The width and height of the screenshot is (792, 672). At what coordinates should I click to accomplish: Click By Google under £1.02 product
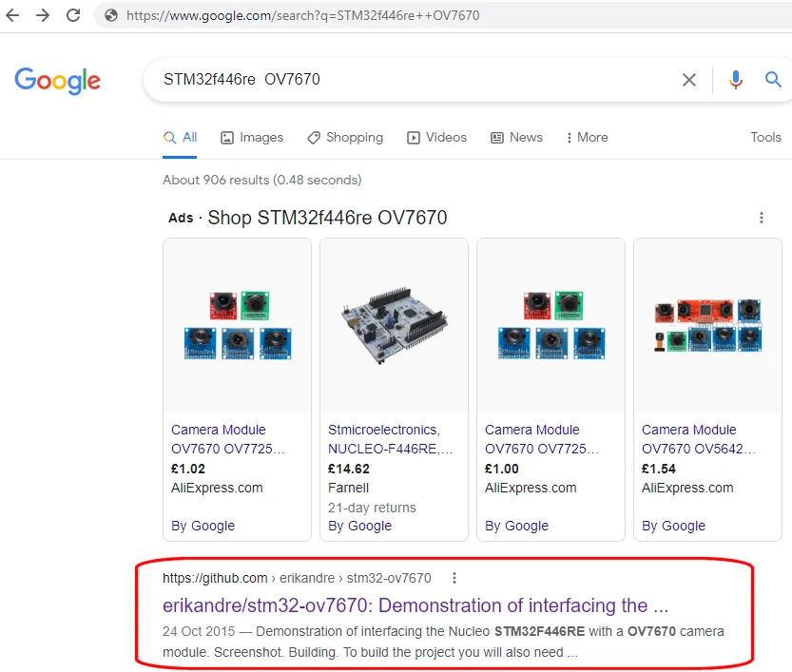tap(203, 526)
